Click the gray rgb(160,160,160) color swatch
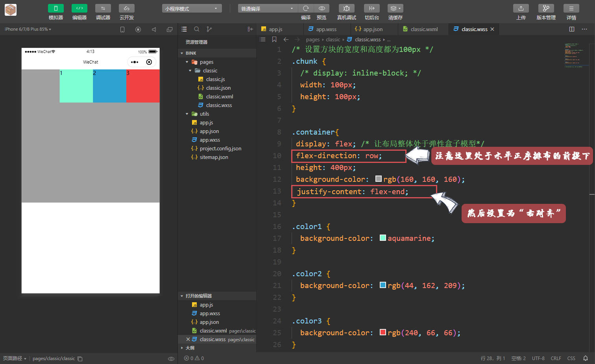This screenshot has width=595, height=364. point(379,179)
